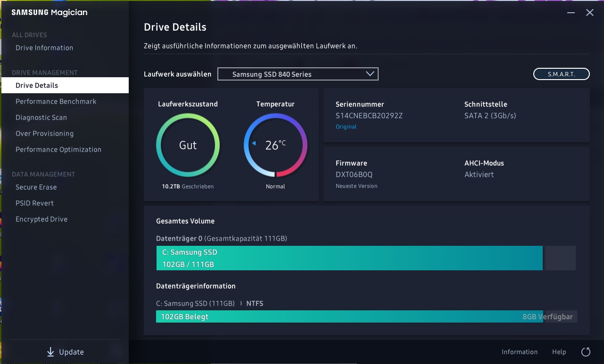This screenshot has width=604, height=364.
Task: Click the Samsung Magician logo
Action: point(50,13)
